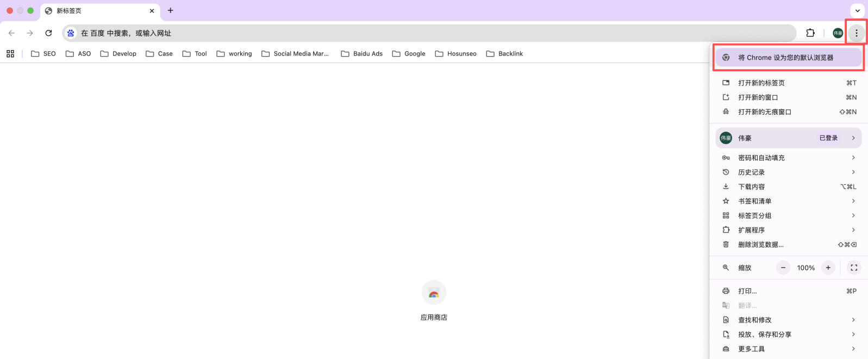868x359 pixels.
Task: Click the Baidu search engine icon
Action: pyautogui.click(x=71, y=33)
